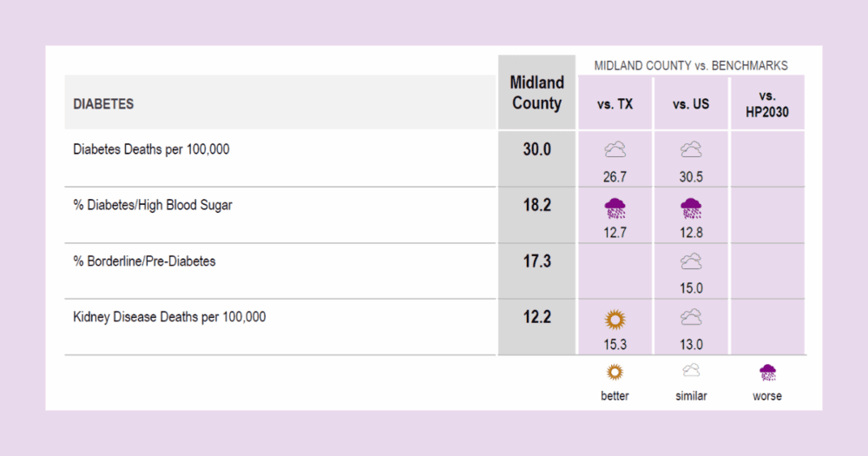Click the 'Kidney Disease Deaths per 100,000' row label
The image size is (868, 456).
[x=169, y=317]
